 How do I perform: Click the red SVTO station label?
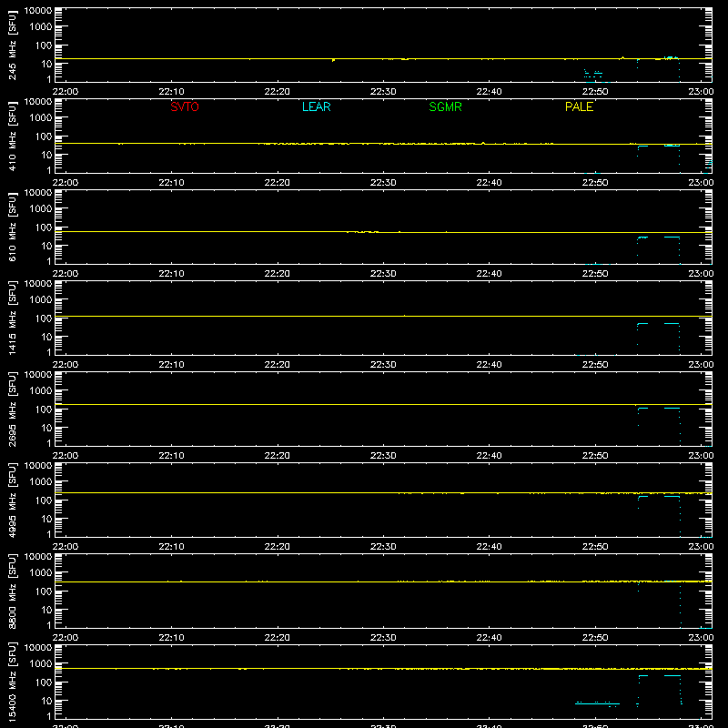point(185,106)
